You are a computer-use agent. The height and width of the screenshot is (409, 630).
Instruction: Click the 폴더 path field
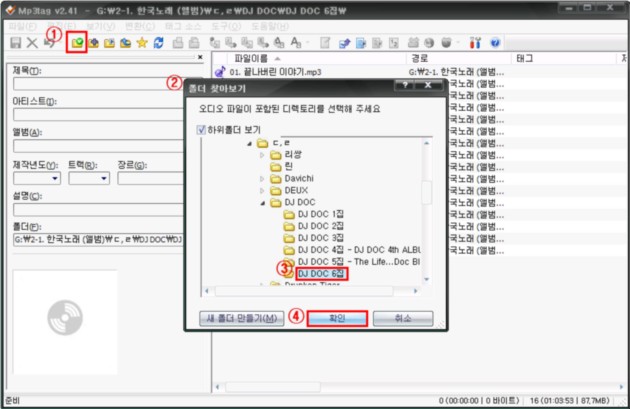tap(98, 240)
